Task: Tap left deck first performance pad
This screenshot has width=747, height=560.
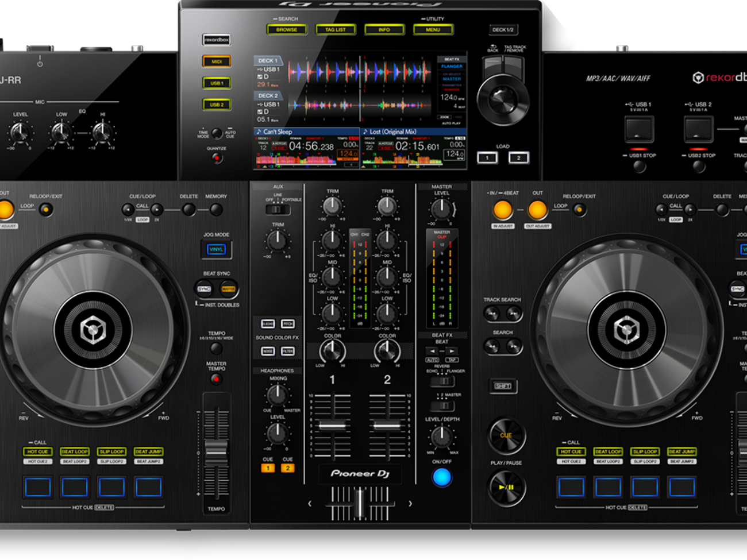Action: pyautogui.click(x=37, y=487)
